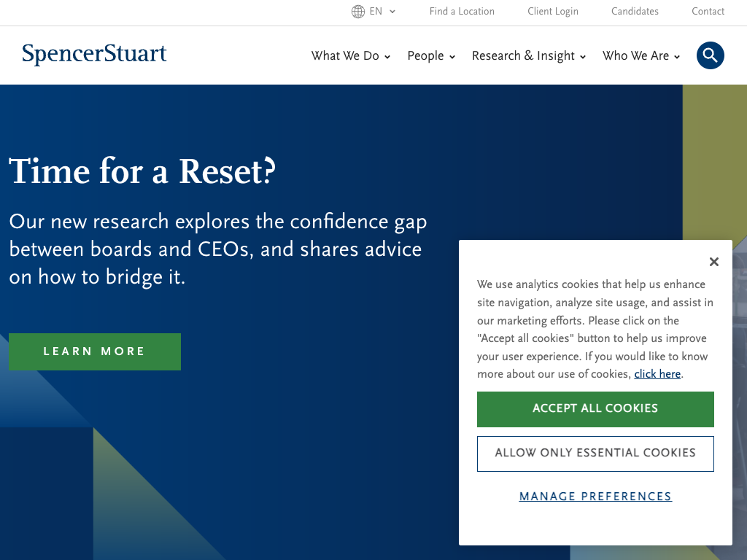The width and height of the screenshot is (747, 560).
Task: Click the search magnifier icon
Action: [x=710, y=55]
